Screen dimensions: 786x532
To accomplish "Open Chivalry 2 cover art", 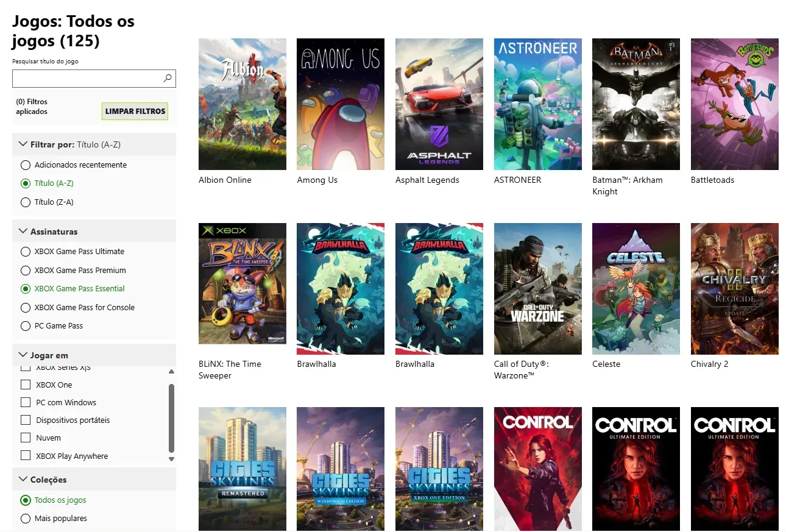I will click(x=735, y=288).
